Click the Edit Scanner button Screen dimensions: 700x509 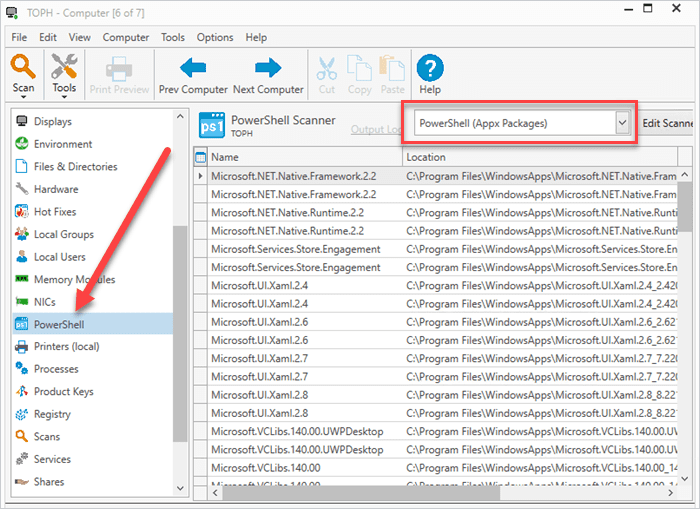click(667, 123)
